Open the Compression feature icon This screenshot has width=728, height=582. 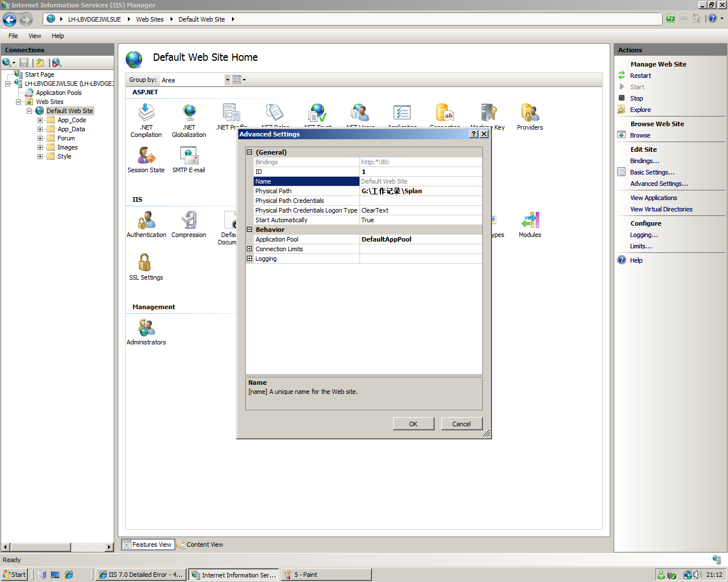coord(189,220)
